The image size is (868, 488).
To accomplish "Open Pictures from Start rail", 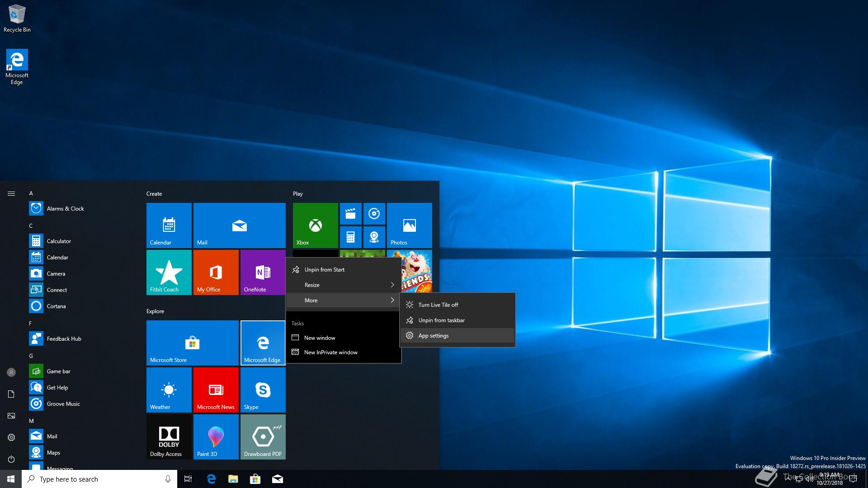I will pyautogui.click(x=11, y=416).
